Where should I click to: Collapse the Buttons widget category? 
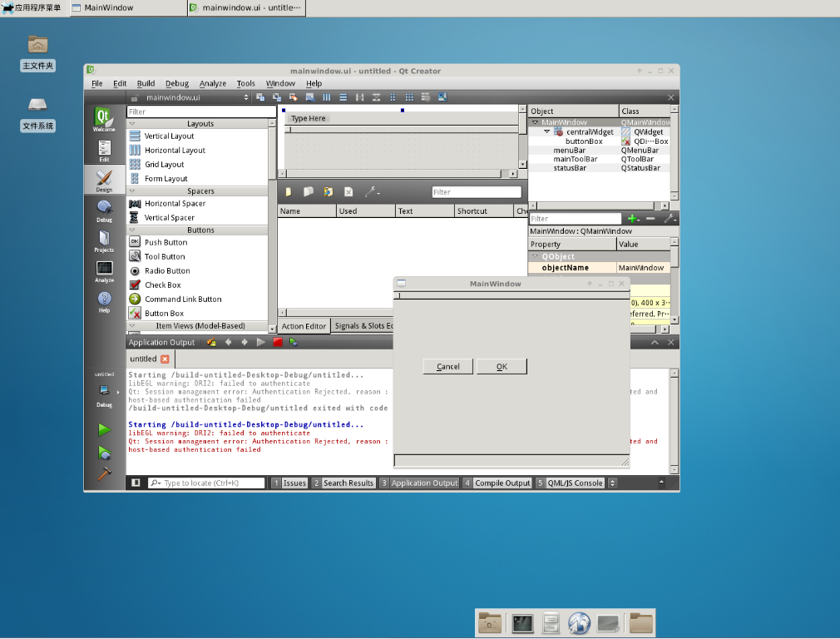pos(132,230)
